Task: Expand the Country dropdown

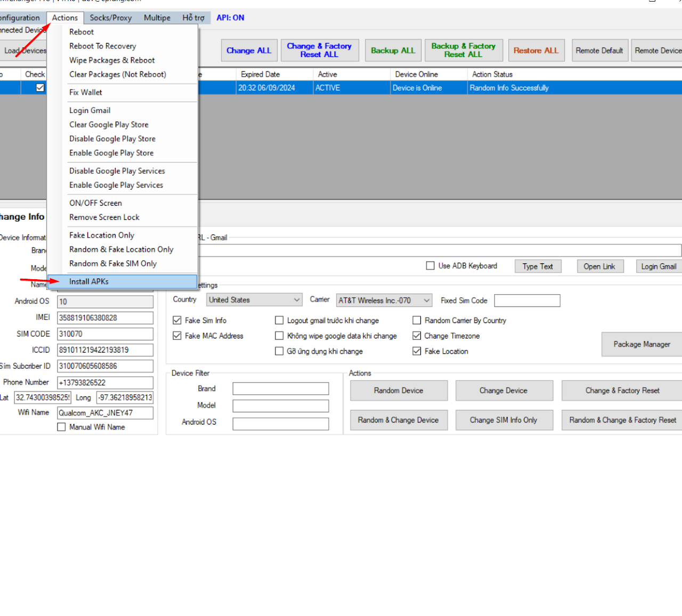Action: (254, 300)
